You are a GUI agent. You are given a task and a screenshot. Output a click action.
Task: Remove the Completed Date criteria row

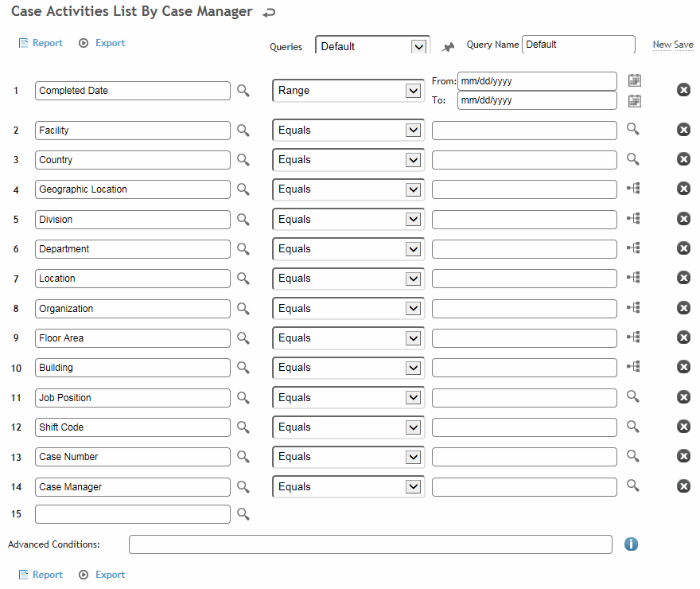683,90
